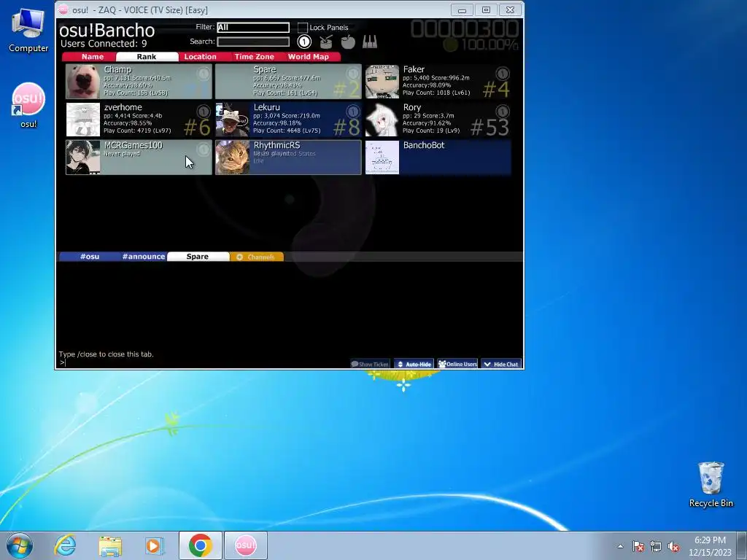Select the osu!mania piano keys icon
Screen dimensions: 747x560
pos(370,42)
